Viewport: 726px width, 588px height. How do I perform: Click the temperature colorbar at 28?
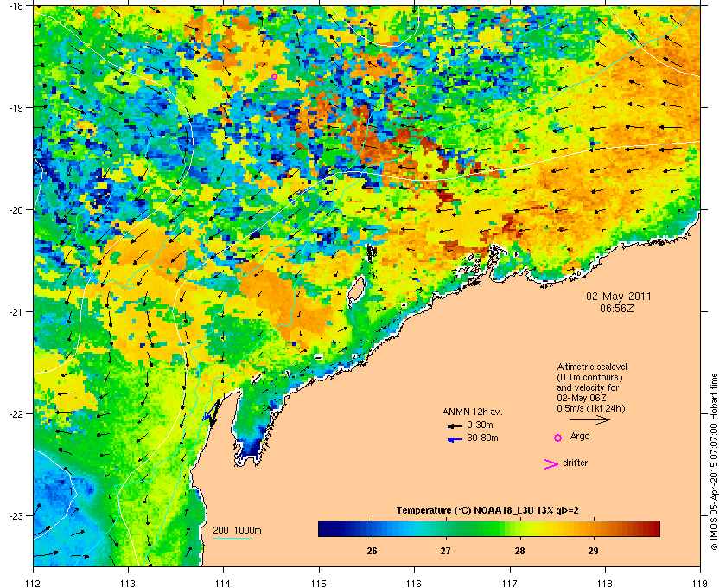[519, 528]
